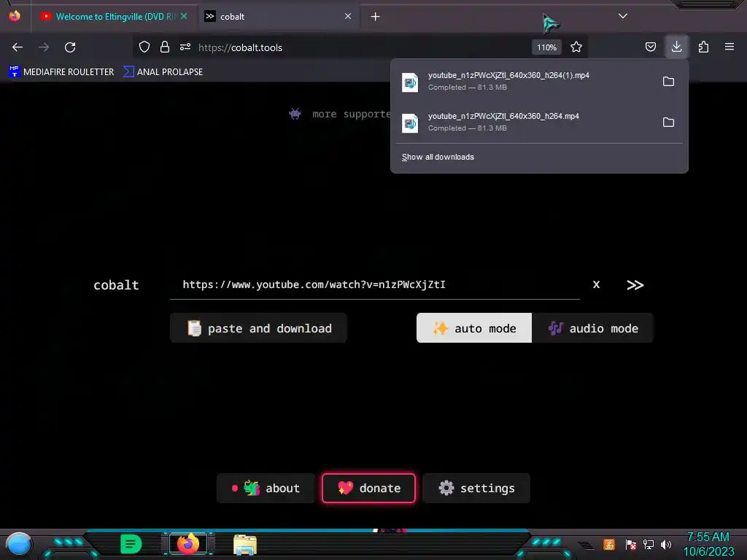747x560 pixels.
Task: Open the MEDIAFIRE ROULETTER bookmark
Action: (61, 72)
